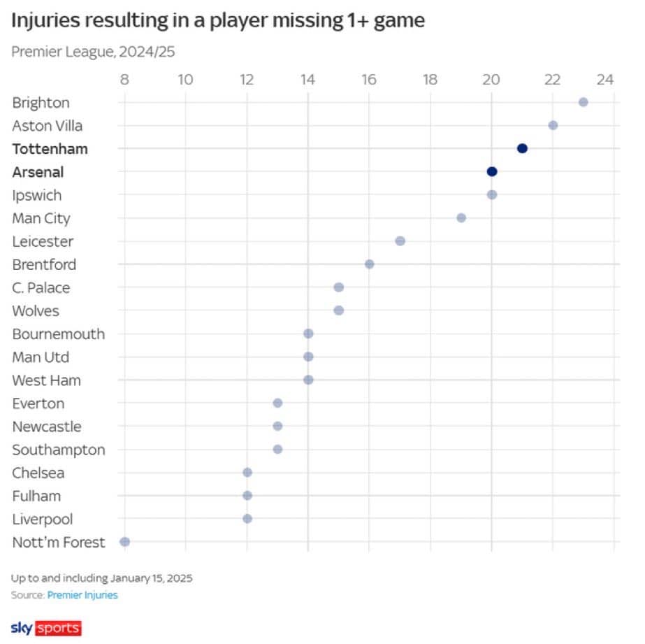Click Nott'm Forest's data point at 8
645x644 pixels.
click(x=124, y=541)
